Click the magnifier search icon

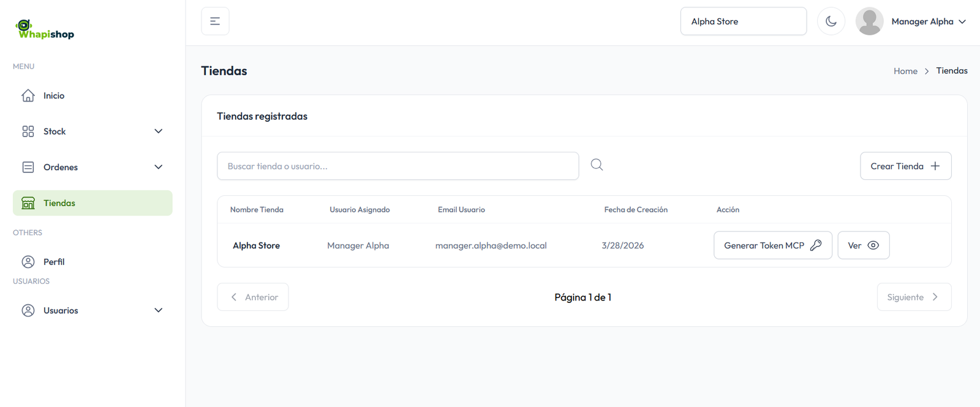tap(597, 165)
